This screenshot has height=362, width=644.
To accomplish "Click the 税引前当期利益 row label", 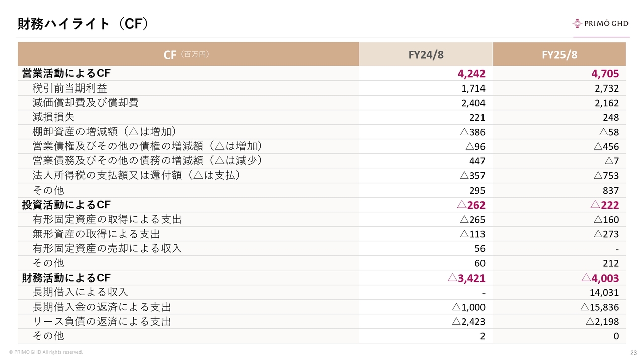I will 70,88.
